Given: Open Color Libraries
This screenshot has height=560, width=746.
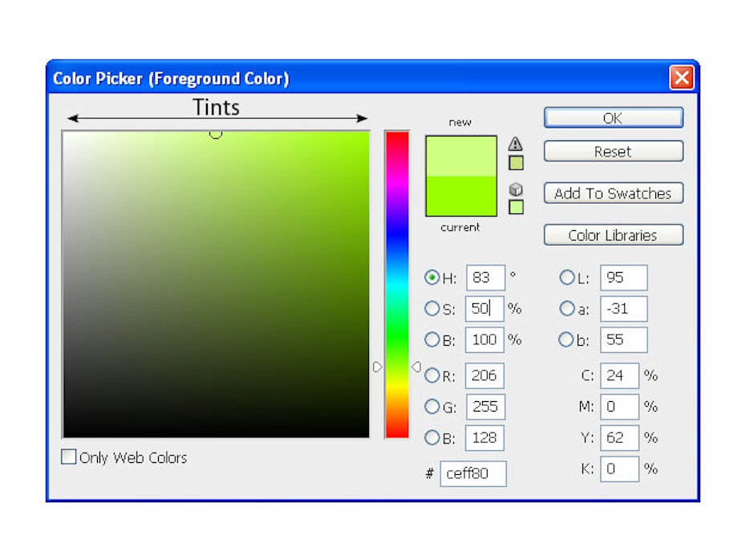Looking at the screenshot, I should coord(613,235).
